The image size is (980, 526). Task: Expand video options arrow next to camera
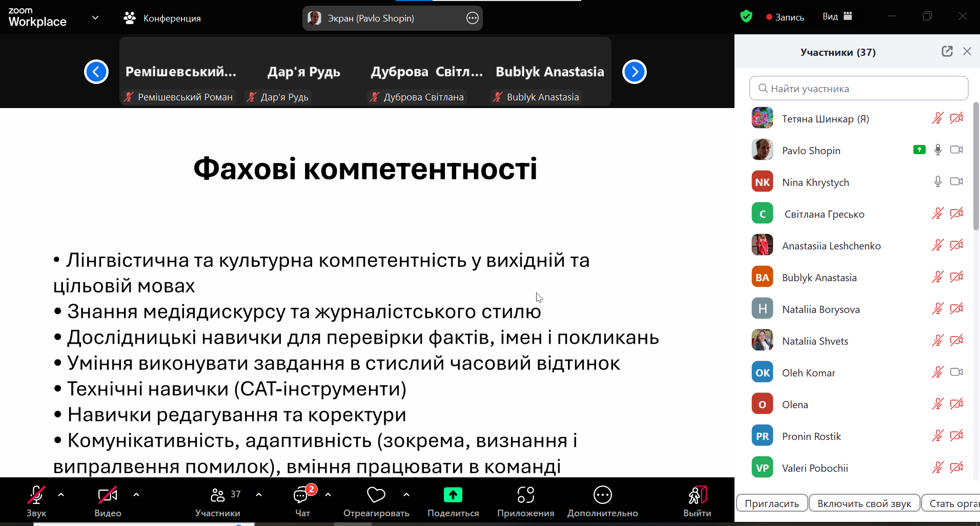pyautogui.click(x=136, y=495)
